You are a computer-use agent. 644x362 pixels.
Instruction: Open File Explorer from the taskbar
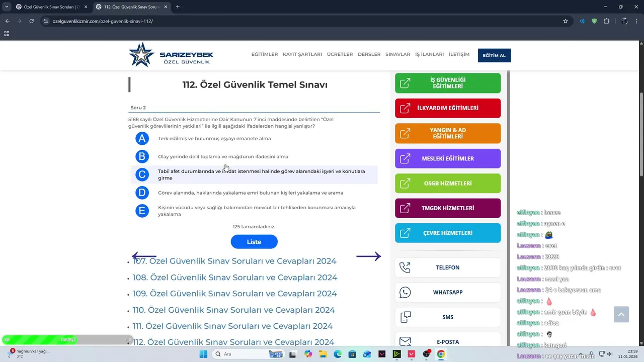click(323, 354)
